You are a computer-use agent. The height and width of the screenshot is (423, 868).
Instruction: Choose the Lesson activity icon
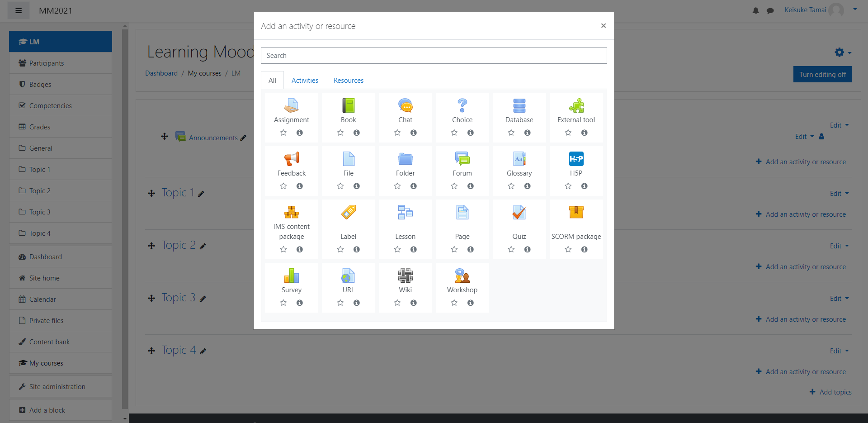pyautogui.click(x=406, y=212)
